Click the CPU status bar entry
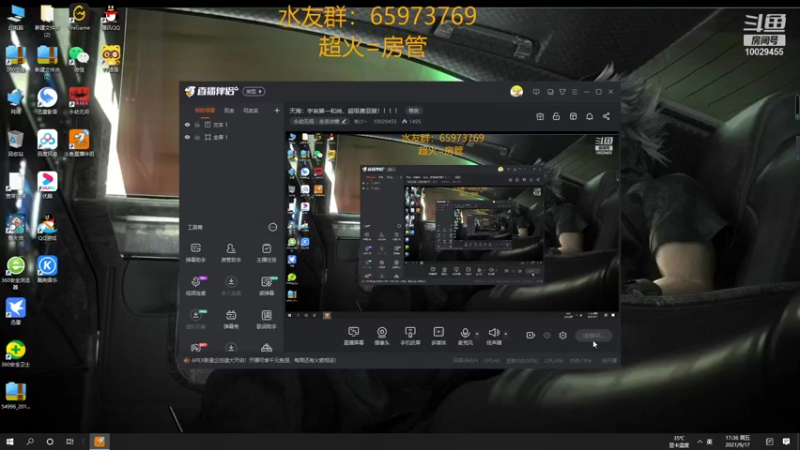Image resolution: width=800 pixels, height=450 pixels. click(x=554, y=360)
